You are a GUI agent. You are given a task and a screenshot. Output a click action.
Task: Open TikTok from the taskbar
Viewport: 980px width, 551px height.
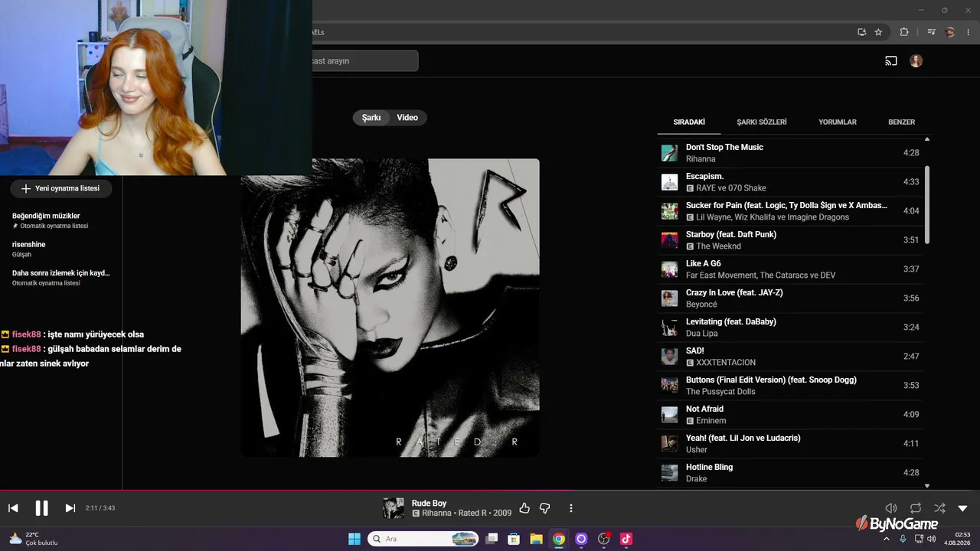tap(626, 539)
